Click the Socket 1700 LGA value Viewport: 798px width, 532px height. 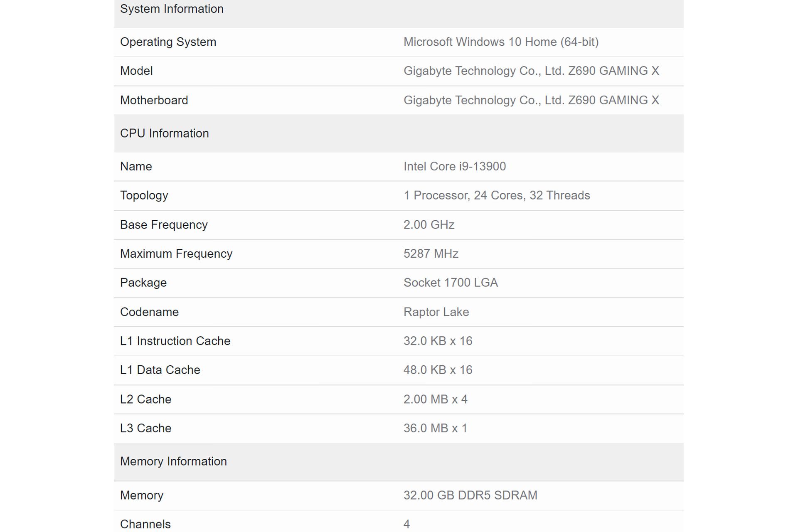coord(451,283)
